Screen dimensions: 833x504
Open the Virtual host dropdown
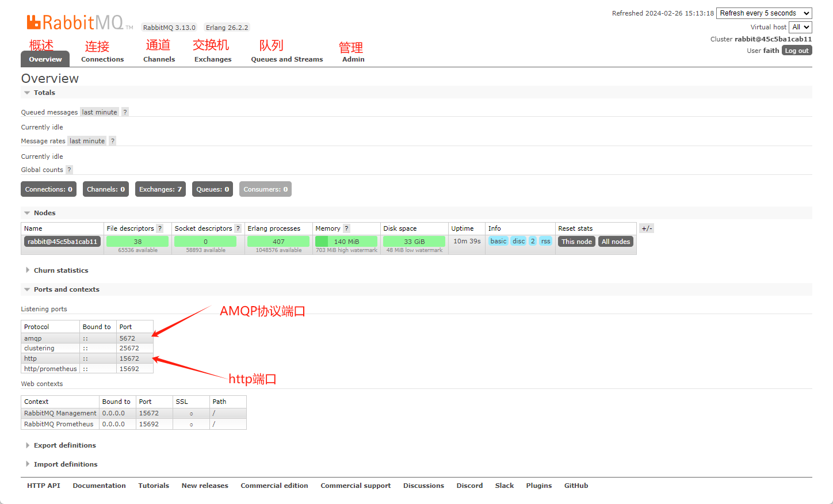tap(800, 27)
